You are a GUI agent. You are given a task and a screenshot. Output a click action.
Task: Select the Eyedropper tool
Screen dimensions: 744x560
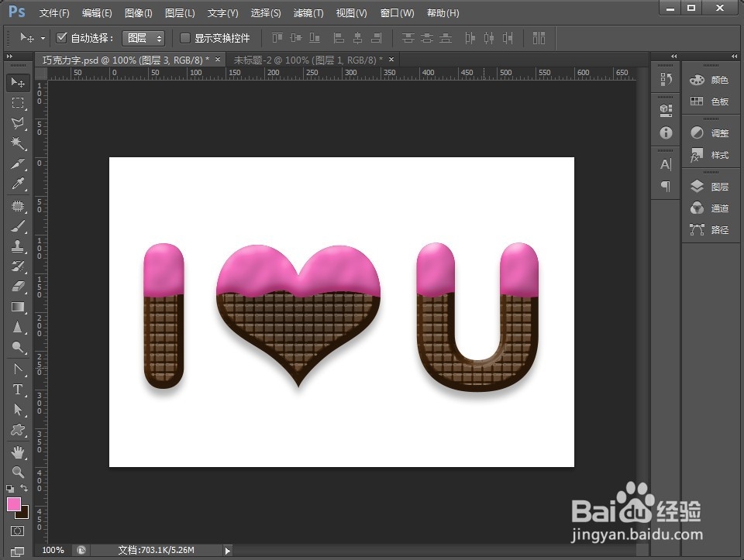click(18, 184)
